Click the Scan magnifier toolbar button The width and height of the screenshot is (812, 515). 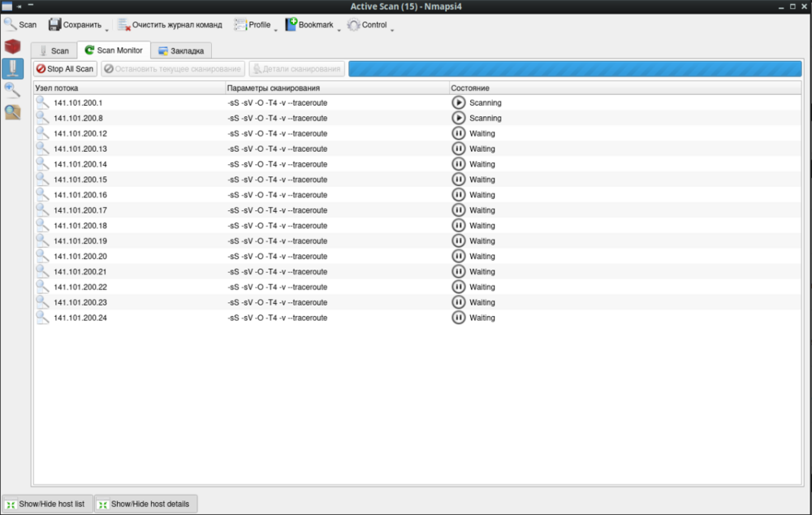(x=21, y=25)
